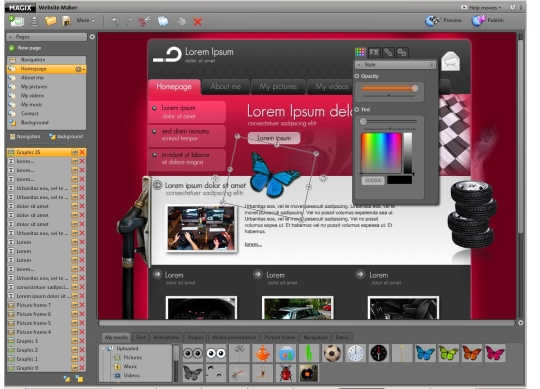
Task: Save project with the disk icon
Action: point(66,21)
